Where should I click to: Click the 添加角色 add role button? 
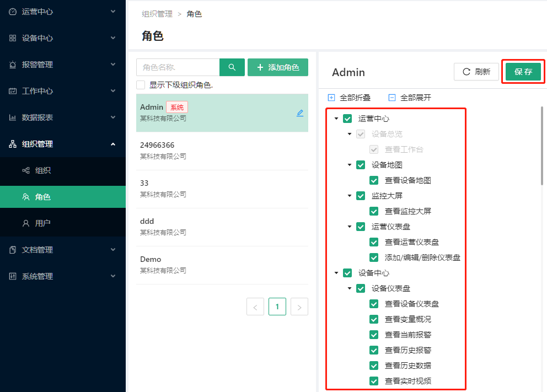(278, 67)
